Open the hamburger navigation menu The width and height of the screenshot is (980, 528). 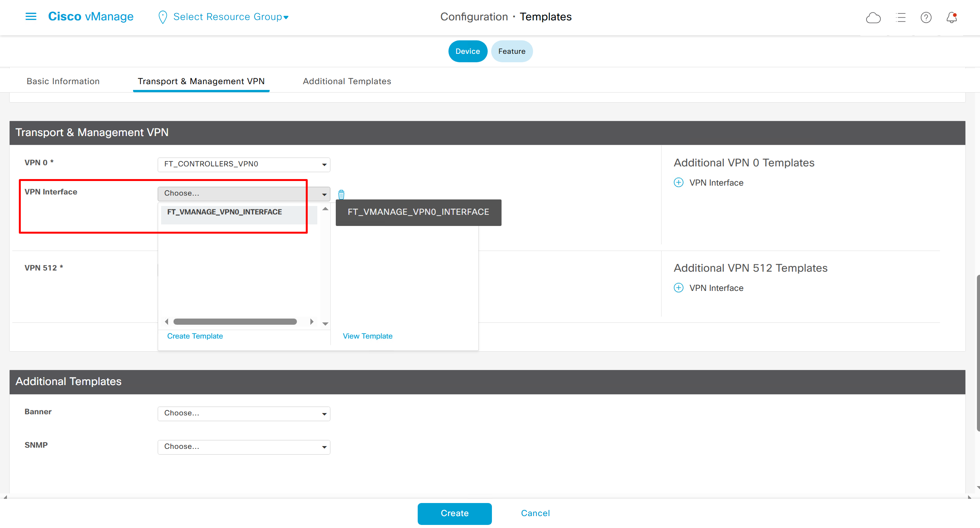click(x=31, y=17)
